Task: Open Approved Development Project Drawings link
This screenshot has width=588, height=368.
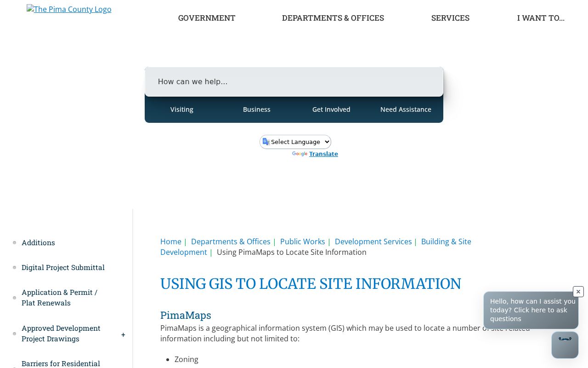Action: 61,333
